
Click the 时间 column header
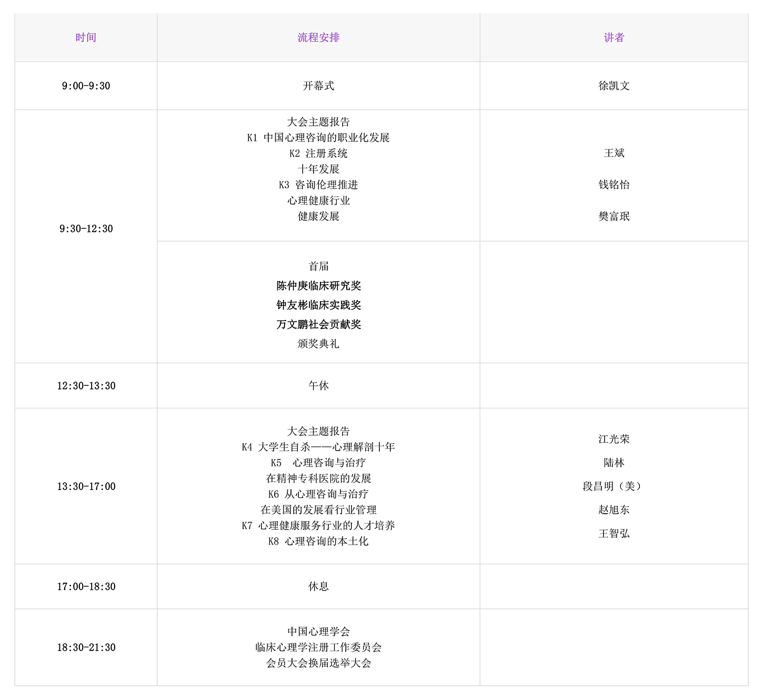pyautogui.click(x=86, y=37)
